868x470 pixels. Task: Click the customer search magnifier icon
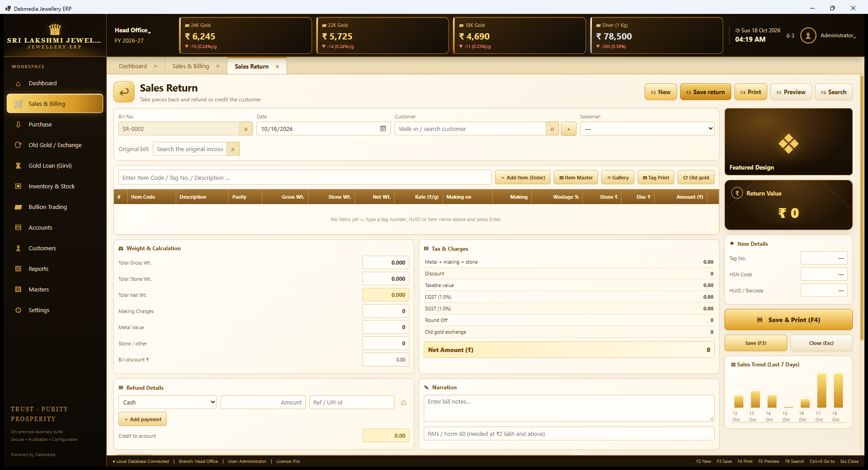pos(552,129)
